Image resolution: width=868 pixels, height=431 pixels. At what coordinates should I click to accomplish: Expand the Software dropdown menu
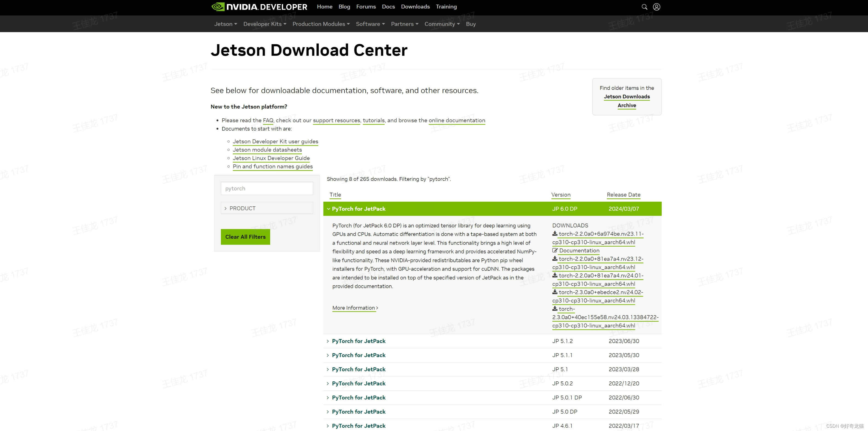tap(370, 24)
